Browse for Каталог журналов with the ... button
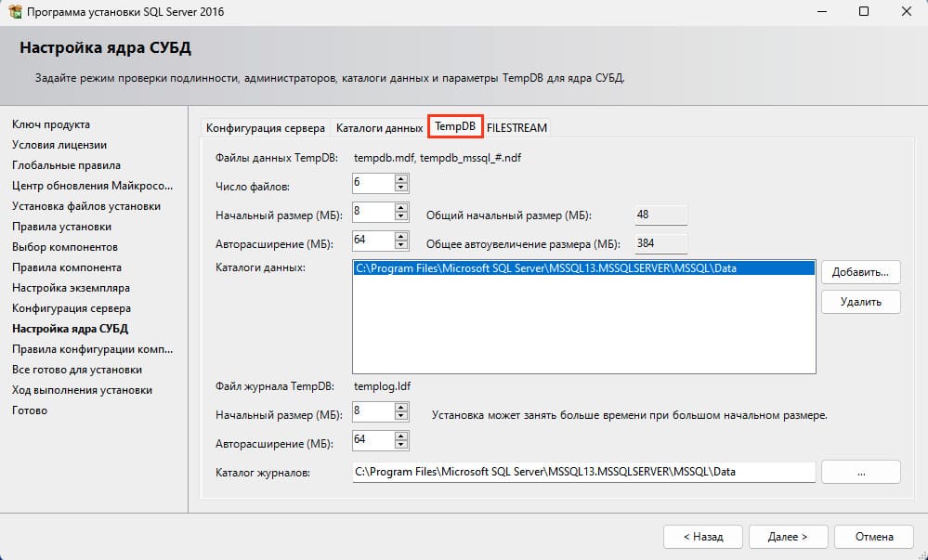The width and height of the screenshot is (928, 560). (860, 473)
